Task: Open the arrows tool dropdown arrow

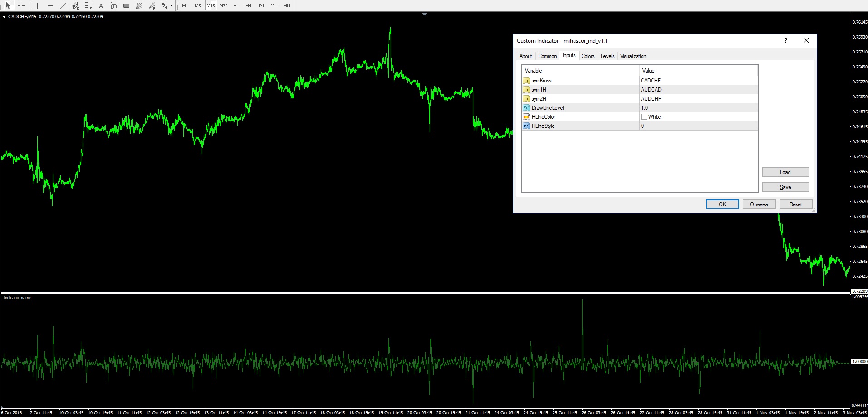Action: [x=171, y=6]
